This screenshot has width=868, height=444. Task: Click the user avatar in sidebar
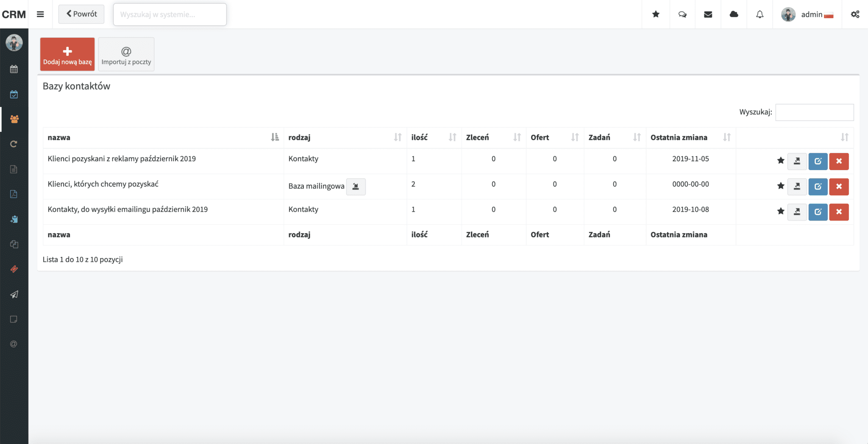[14, 43]
